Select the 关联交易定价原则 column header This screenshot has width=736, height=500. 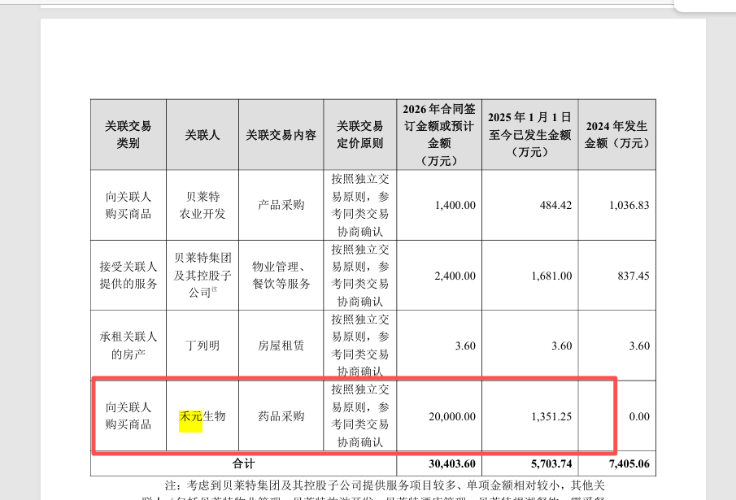(x=360, y=135)
